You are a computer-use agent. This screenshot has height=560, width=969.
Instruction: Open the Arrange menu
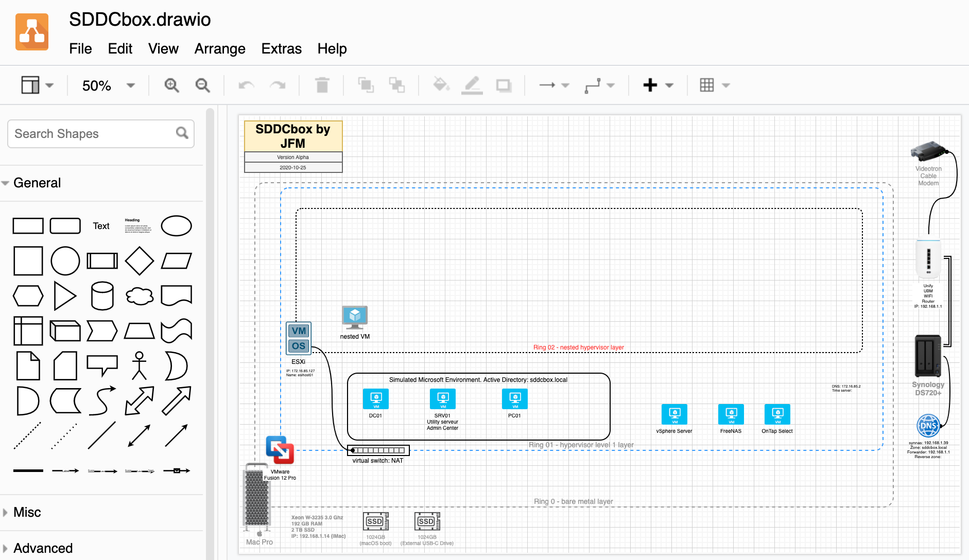[x=220, y=48]
